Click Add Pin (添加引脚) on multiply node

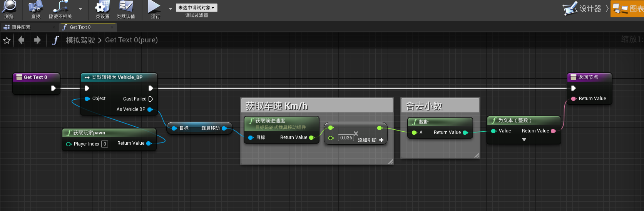pyautogui.click(x=371, y=140)
